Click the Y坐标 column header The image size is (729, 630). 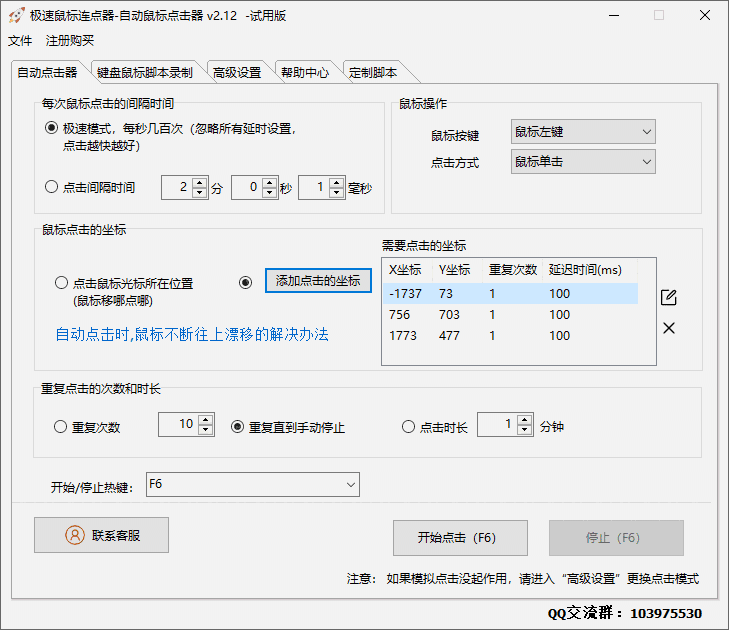[457, 270]
